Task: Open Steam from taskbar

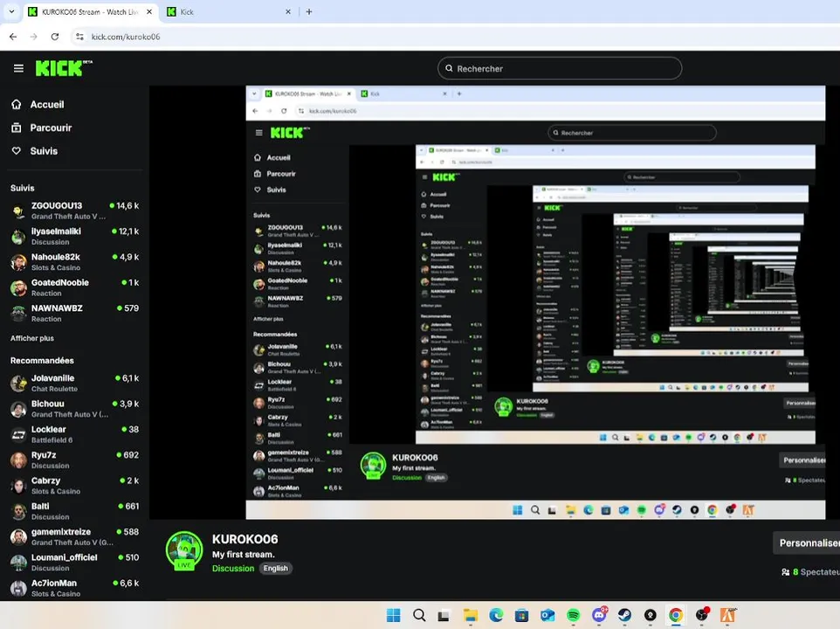Action: pos(624,616)
